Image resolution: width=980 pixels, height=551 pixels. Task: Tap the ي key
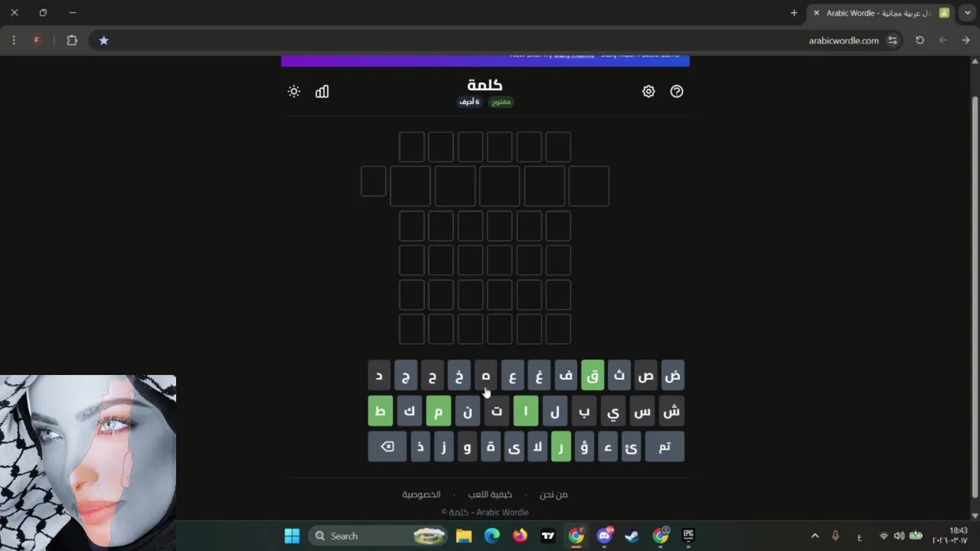(x=613, y=411)
